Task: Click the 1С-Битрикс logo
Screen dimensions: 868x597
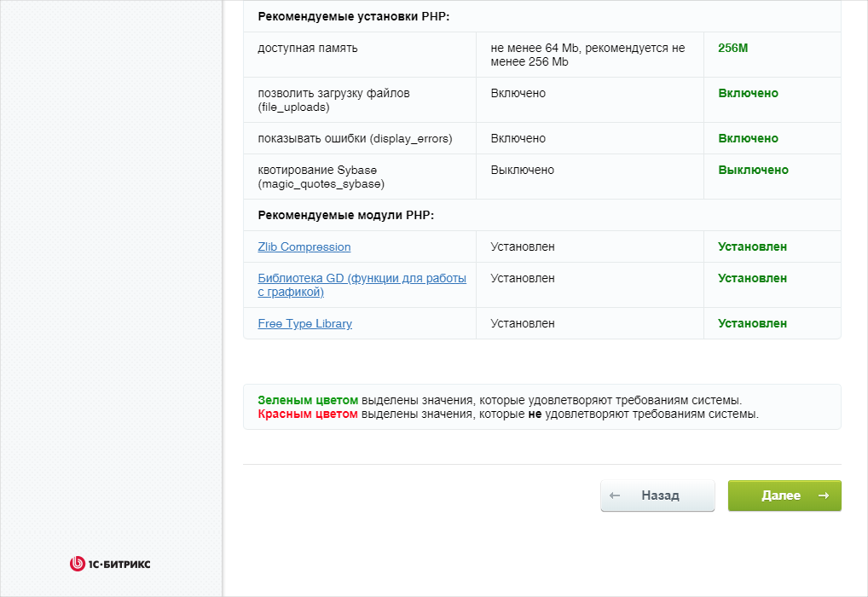Action: tap(110, 563)
